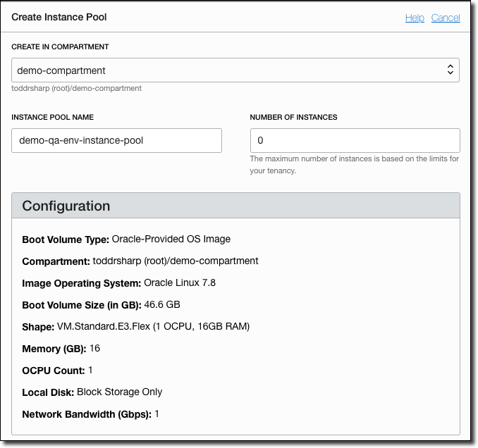Click the Network Bandwidth (Gbps) row
This screenshot has width=478, height=448.
[x=90, y=414]
